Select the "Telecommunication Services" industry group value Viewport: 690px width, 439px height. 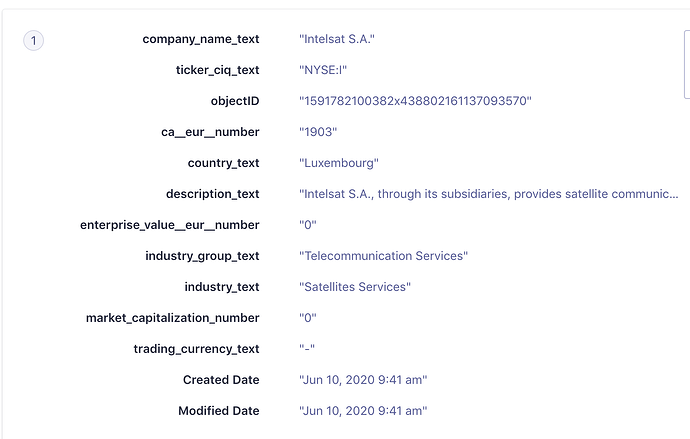384,256
